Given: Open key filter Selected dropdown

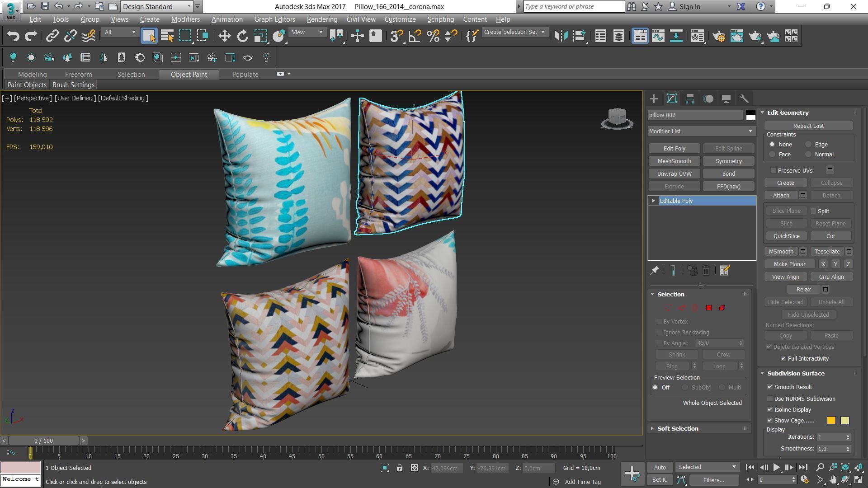Looking at the screenshot, I should click(x=708, y=467).
